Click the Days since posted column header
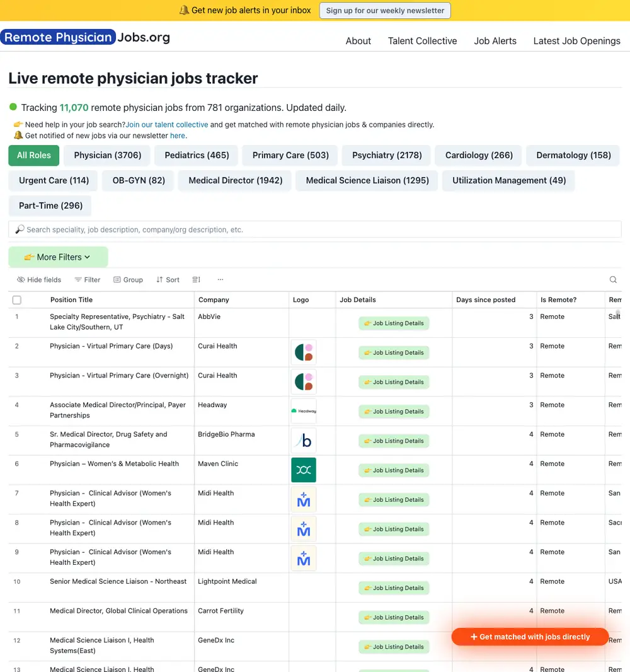Screen dimensions: 630x672 pos(486,299)
